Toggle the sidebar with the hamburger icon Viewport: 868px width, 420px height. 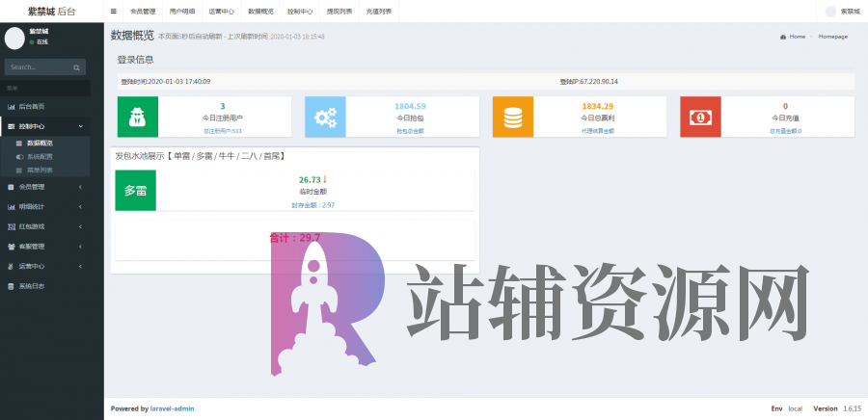tap(114, 11)
